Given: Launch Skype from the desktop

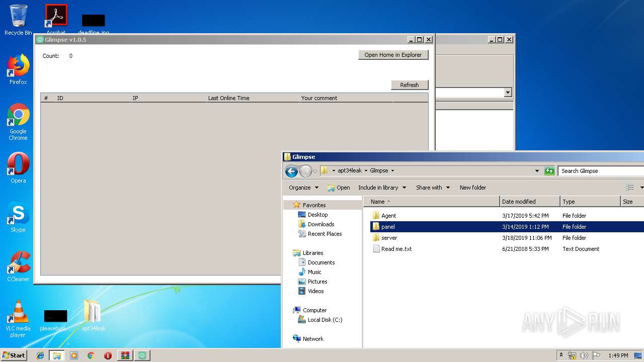Looking at the screenshot, I should coord(18,217).
